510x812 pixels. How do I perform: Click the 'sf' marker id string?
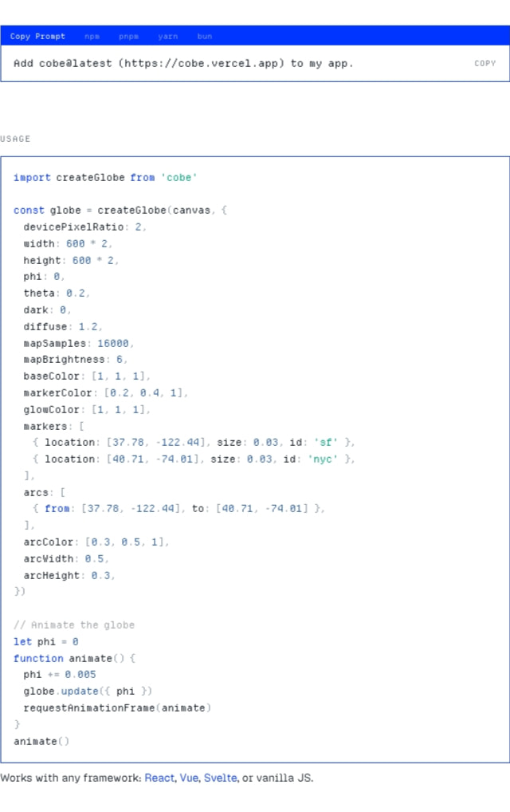pos(325,442)
